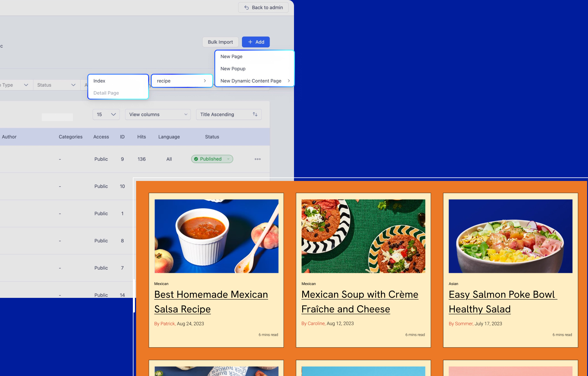The width and height of the screenshot is (588, 376).
Task: Expand New Dynamic Content Page submenu arrow
Action: [289, 81]
